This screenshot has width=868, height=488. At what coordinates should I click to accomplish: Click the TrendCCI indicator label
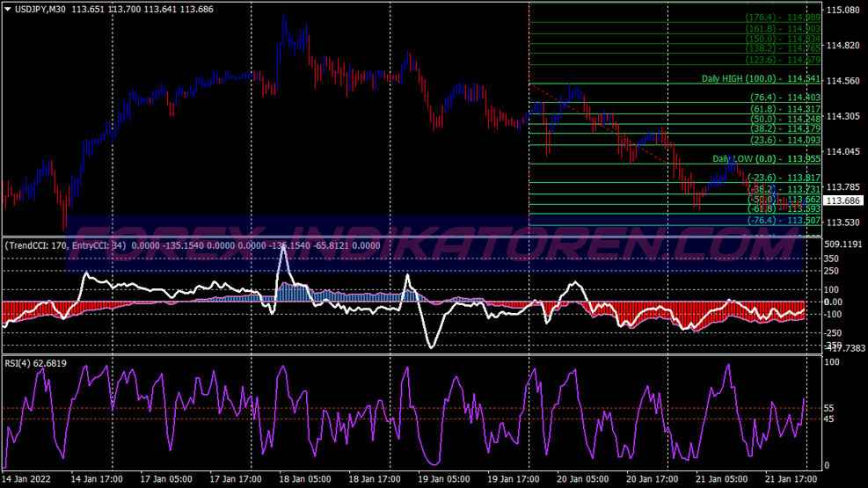pos(35,245)
